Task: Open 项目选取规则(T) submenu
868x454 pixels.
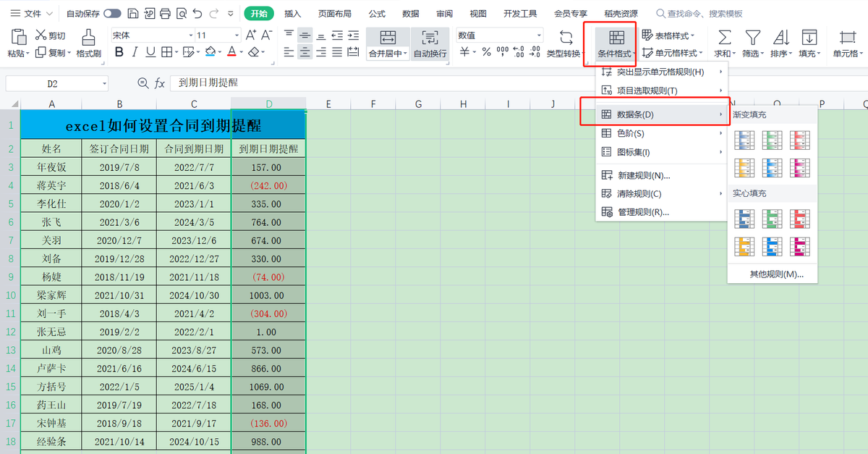Action: click(x=662, y=91)
